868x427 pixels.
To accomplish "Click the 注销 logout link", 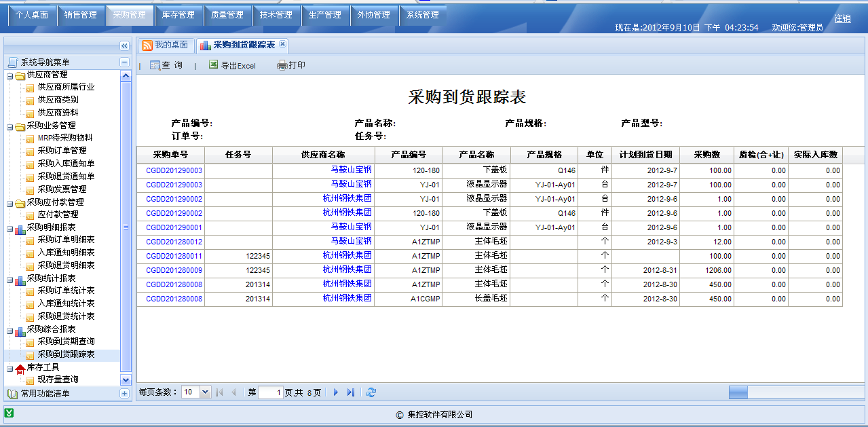I will pyautogui.click(x=842, y=18).
